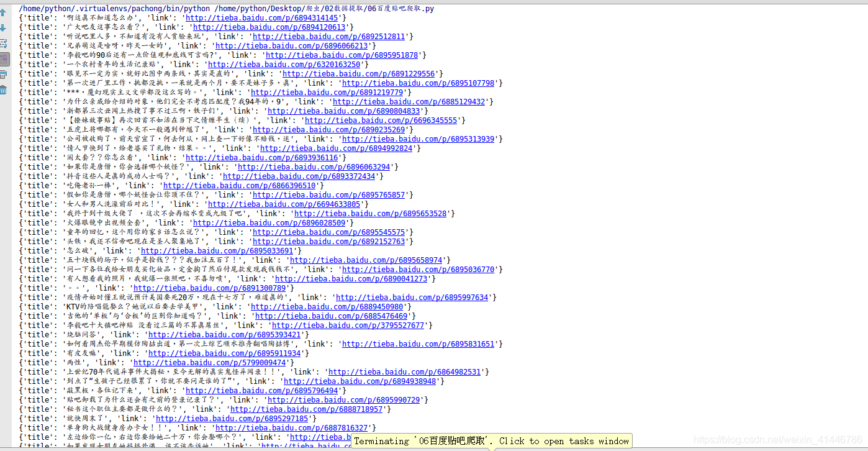Open the 怎么破 row link 6895033691
868x451 pixels.
pos(217,251)
